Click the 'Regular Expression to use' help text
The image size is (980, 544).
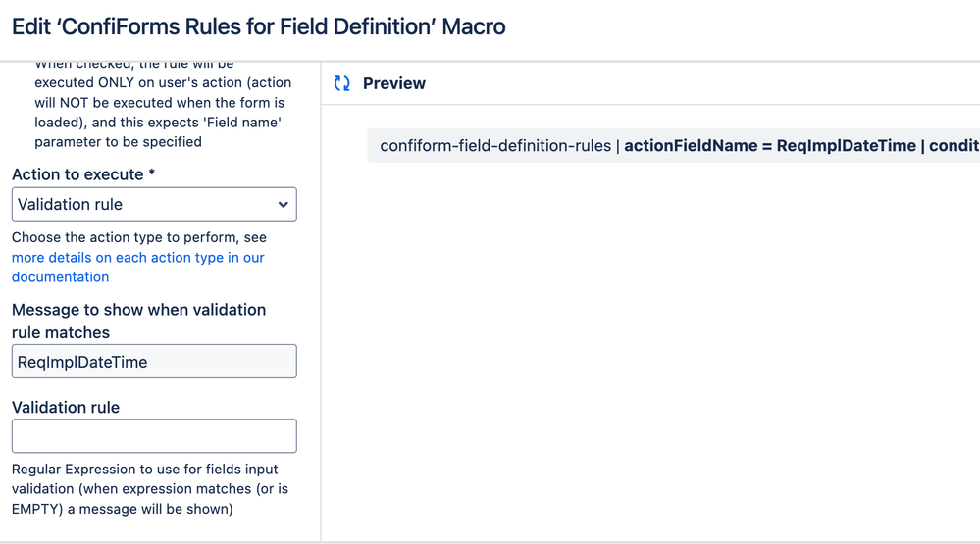click(144, 470)
